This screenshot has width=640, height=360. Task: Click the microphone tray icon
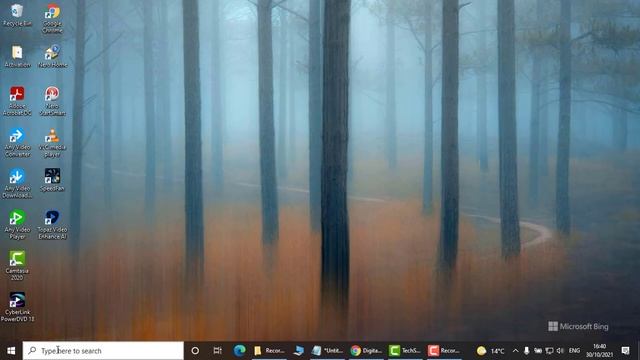point(527,351)
